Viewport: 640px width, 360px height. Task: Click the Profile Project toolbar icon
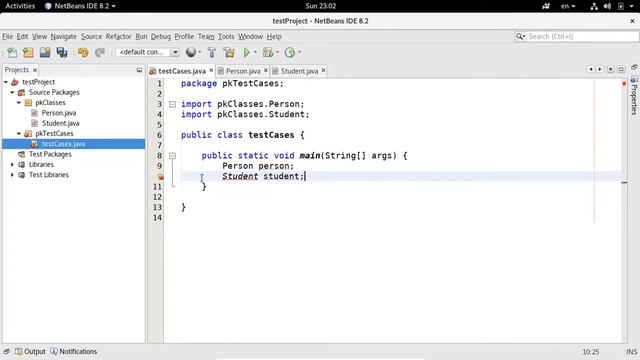tap(290, 52)
